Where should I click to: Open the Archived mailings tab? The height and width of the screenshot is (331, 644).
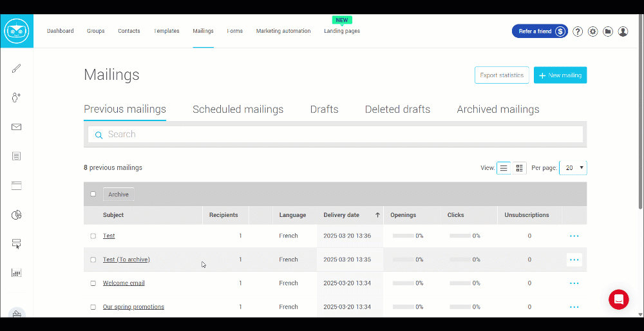pos(498,109)
